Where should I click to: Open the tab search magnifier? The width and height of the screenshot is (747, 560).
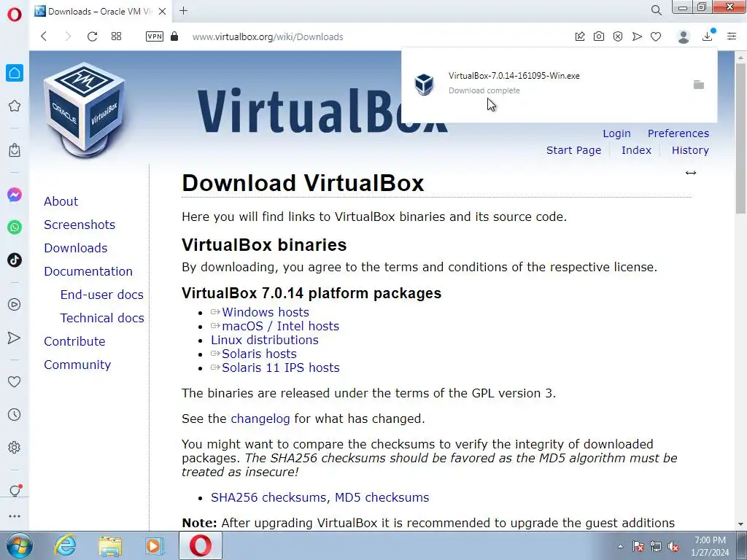tap(657, 10)
